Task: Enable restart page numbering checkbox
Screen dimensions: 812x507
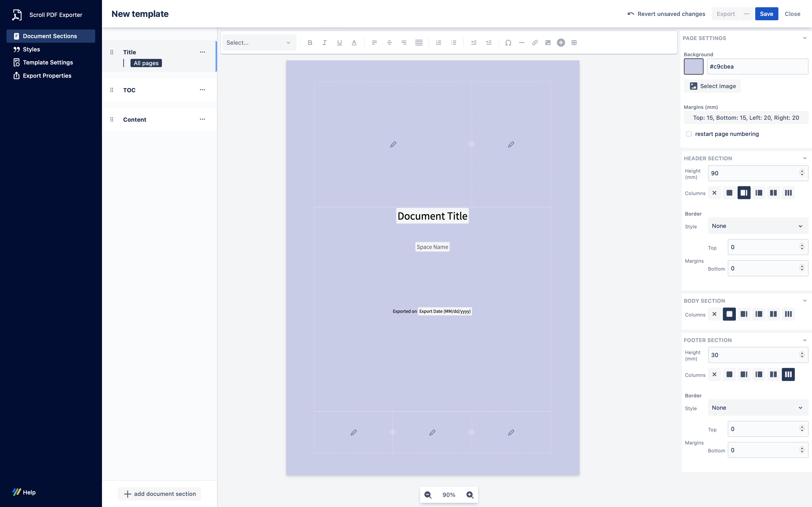Action: (x=689, y=134)
